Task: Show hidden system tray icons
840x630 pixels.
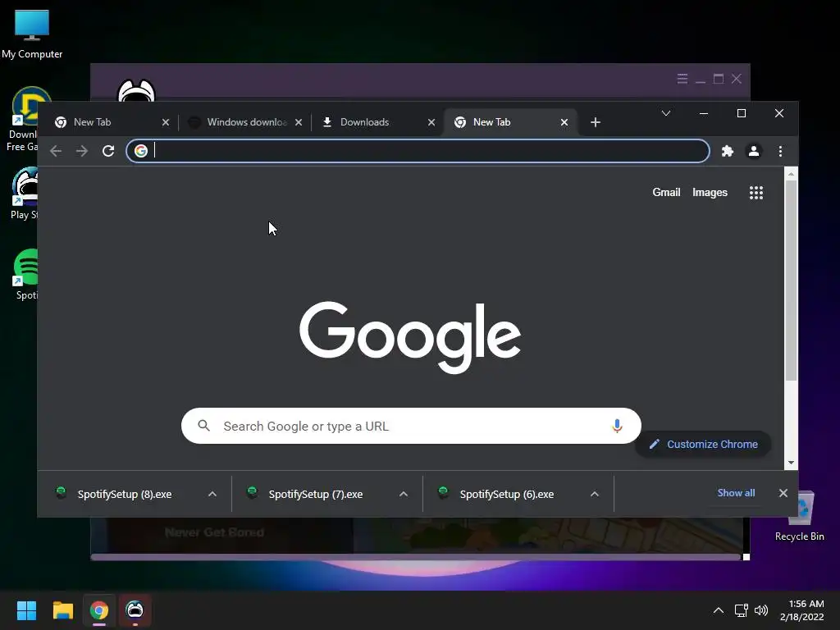Action: tap(719, 610)
